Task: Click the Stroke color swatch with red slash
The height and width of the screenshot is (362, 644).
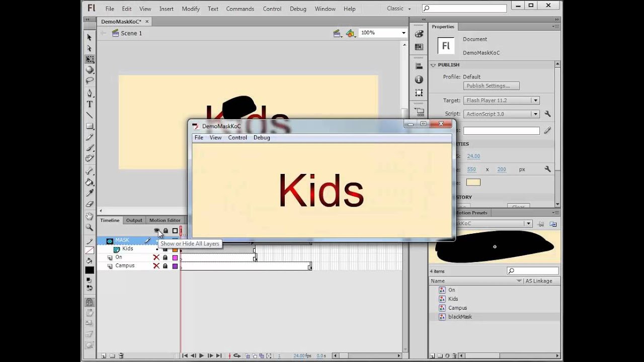Action: click(x=90, y=250)
